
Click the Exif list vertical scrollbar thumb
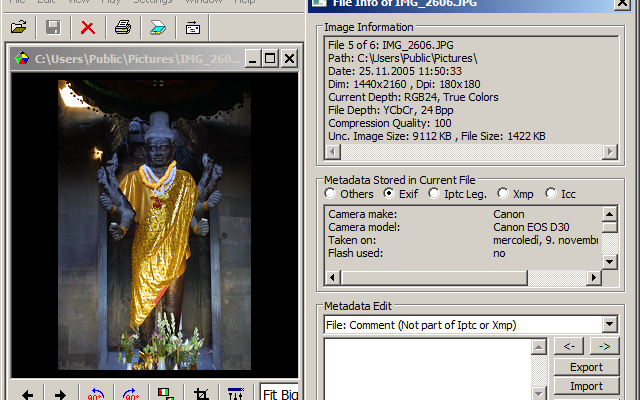pos(609,227)
